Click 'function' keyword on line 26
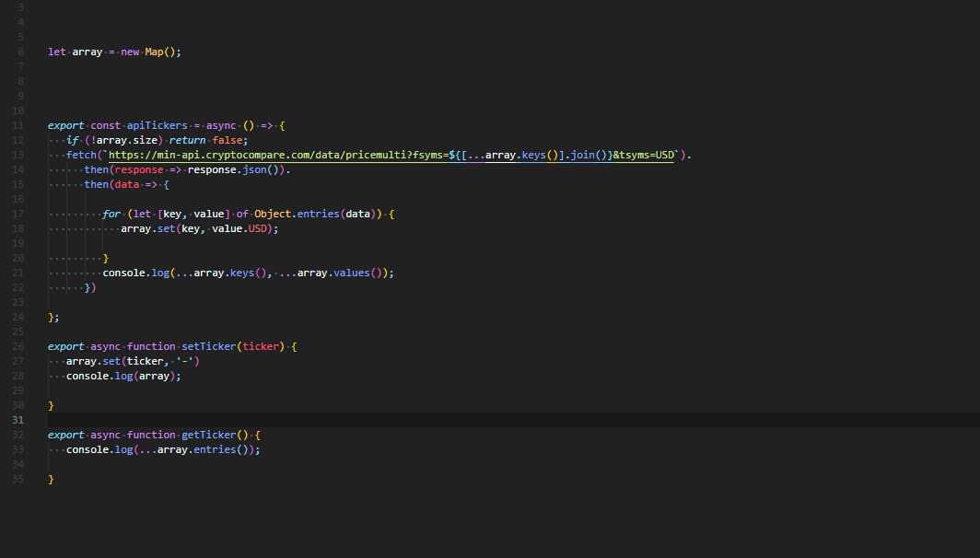The width and height of the screenshot is (980, 558). tap(151, 346)
